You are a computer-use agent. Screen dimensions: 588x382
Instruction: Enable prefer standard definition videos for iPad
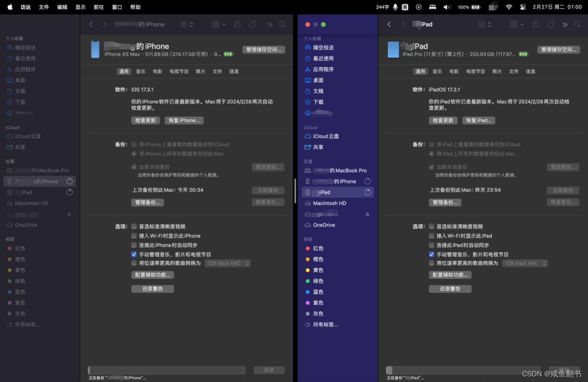coord(432,227)
